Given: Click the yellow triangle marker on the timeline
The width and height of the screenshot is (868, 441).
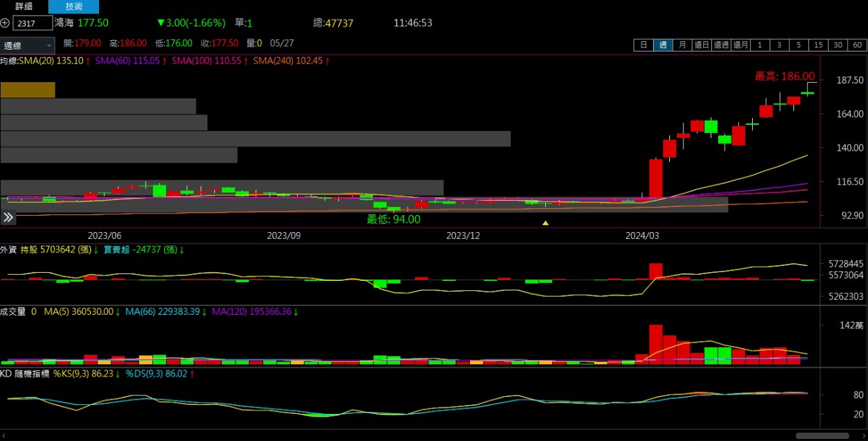Looking at the screenshot, I should click(545, 223).
